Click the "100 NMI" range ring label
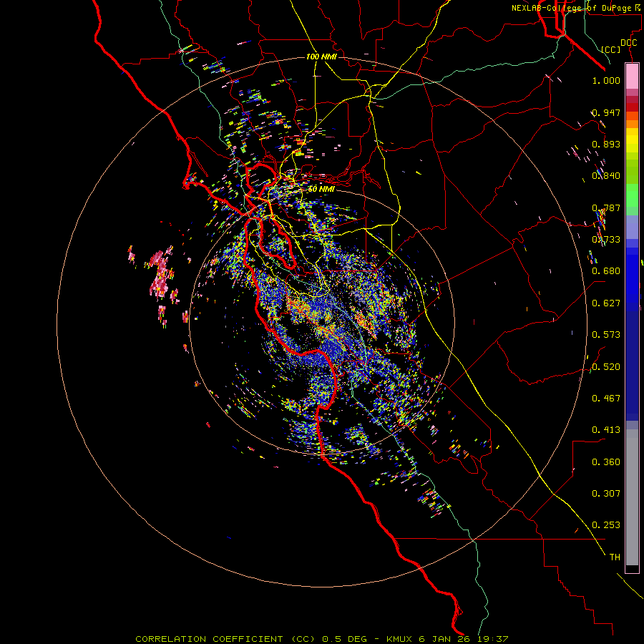The image size is (644, 644). tap(321, 57)
